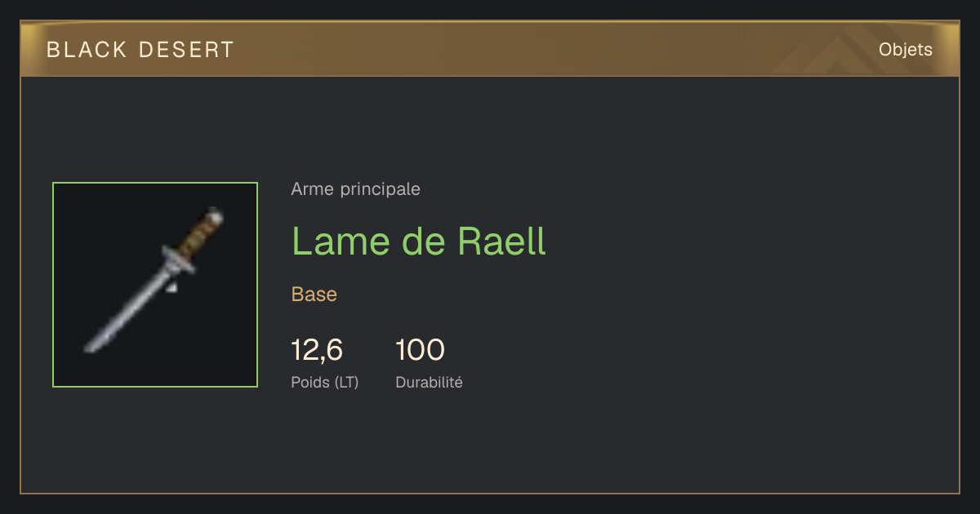Click the 100 durability value
This screenshot has width=980, height=514.
[x=420, y=350]
